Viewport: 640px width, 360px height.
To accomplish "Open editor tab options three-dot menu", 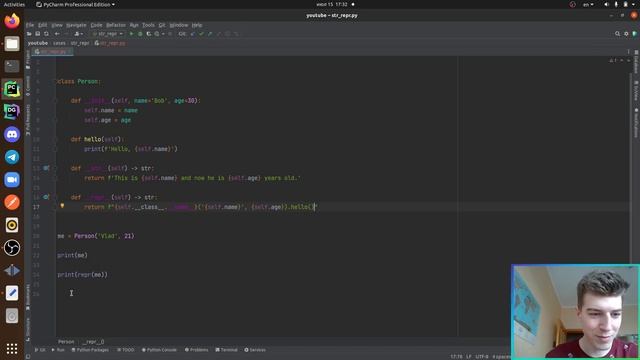I will (x=628, y=52).
